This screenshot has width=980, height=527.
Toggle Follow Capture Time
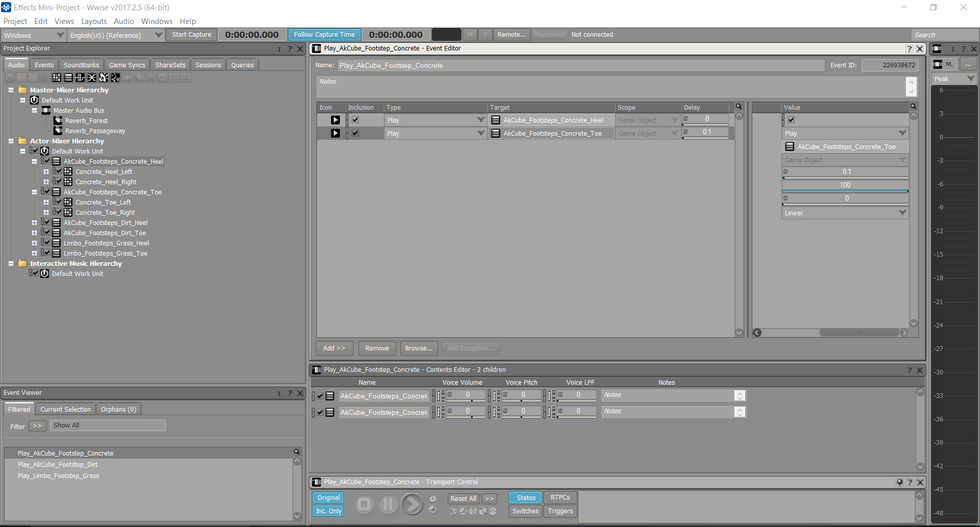(x=324, y=35)
